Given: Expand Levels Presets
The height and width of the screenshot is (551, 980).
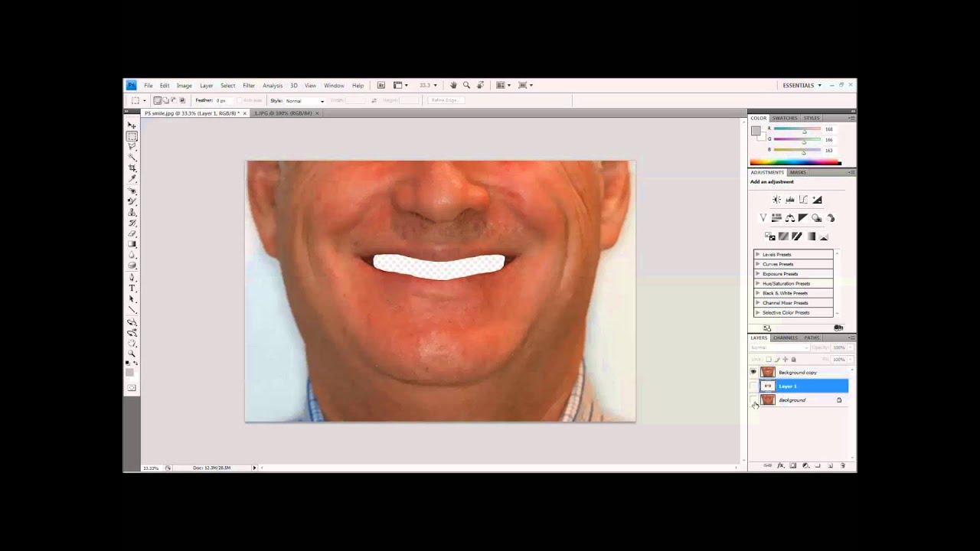Looking at the screenshot, I should coord(758,254).
